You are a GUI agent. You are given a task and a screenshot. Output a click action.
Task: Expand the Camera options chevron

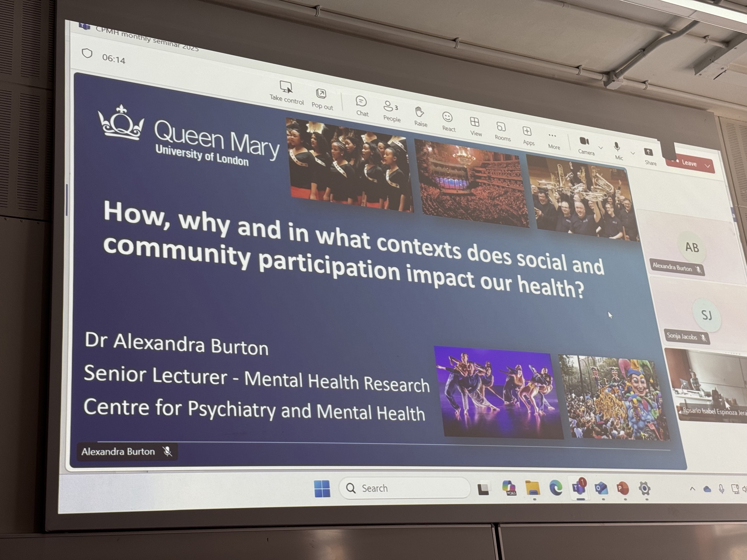pos(601,148)
